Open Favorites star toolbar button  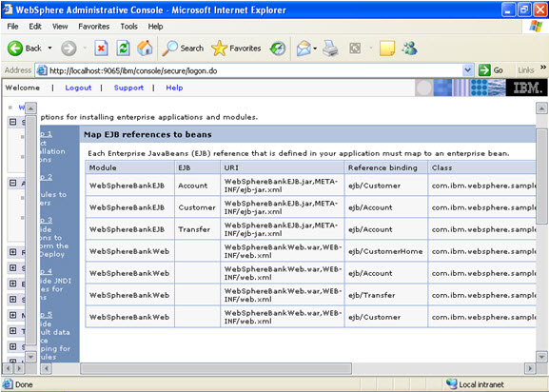click(219, 49)
